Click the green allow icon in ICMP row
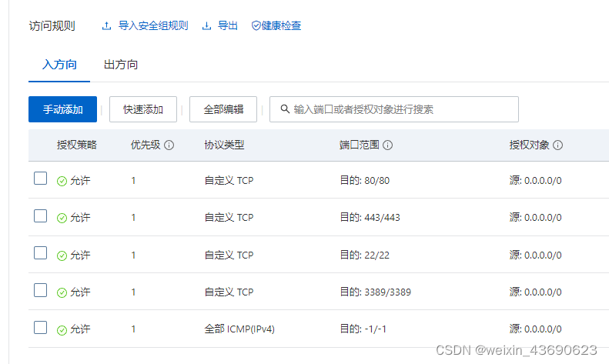Image resolution: width=609 pixels, height=364 pixels. coord(62,330)
